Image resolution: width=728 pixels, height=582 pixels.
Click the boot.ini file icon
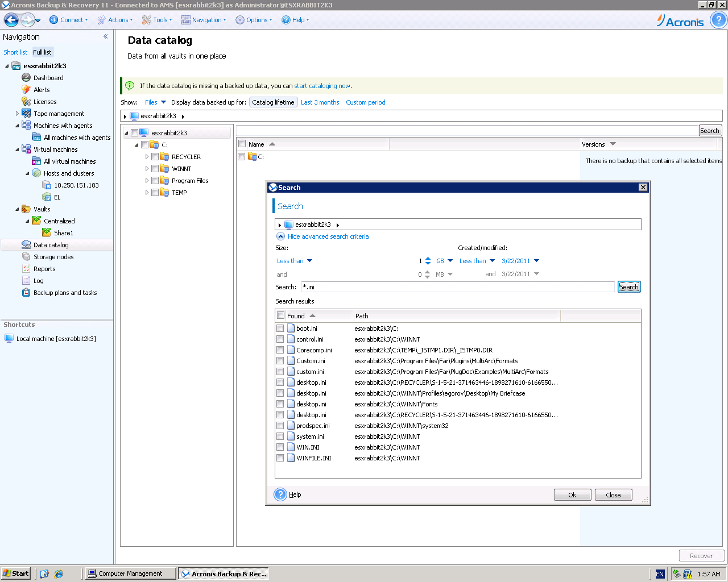(291, 329)
